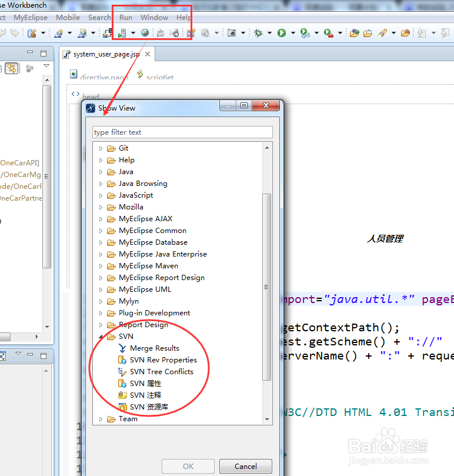The image size is (454, 476).
Task: Open left panel view menu triangle
Action: point(46,65)
